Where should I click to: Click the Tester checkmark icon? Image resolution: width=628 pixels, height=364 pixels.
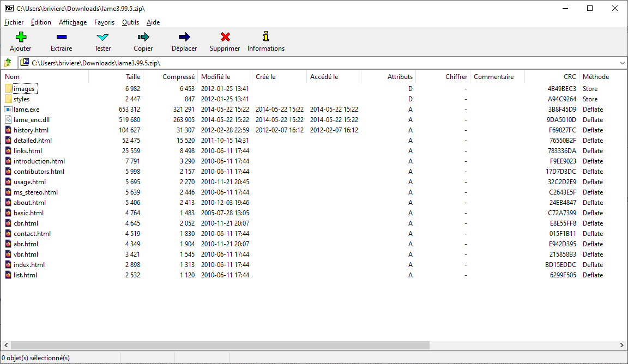[x=102, y=37]
